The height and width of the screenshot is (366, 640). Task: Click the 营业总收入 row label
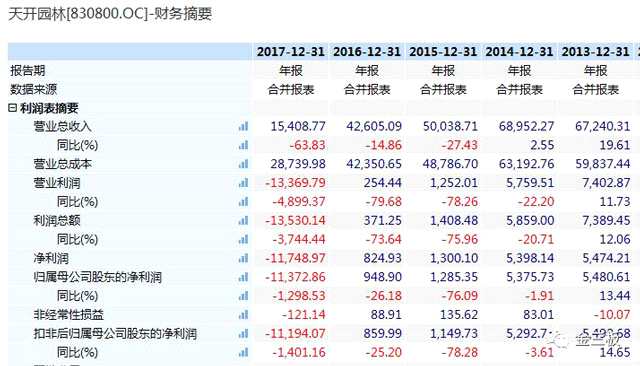click(x=62, y=126)
